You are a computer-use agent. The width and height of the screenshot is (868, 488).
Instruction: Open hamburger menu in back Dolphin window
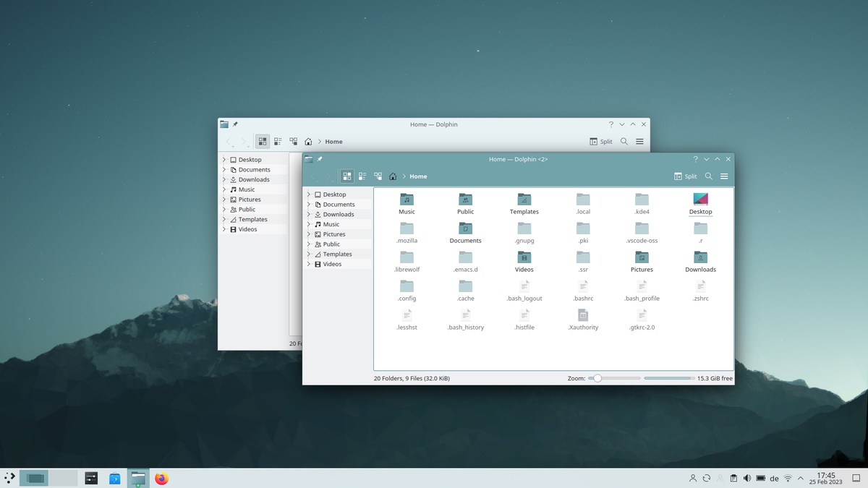point(639,142)
